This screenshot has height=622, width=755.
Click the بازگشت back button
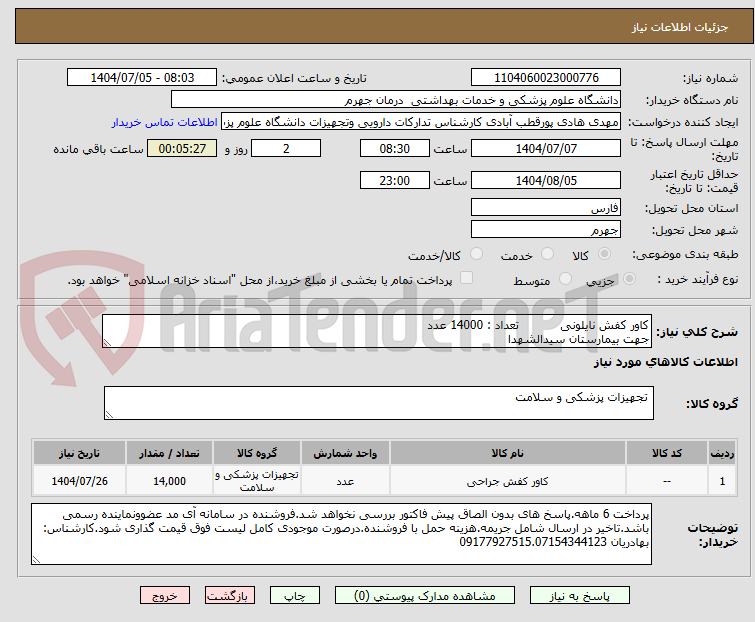(x=230, y=596)
